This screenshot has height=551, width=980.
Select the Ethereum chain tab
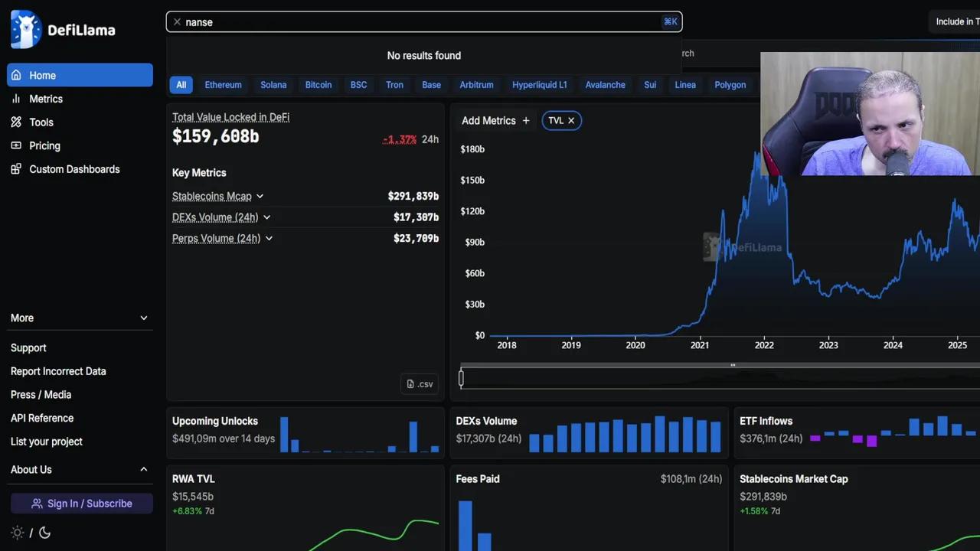pyautogui.click(x=223, y=85)
